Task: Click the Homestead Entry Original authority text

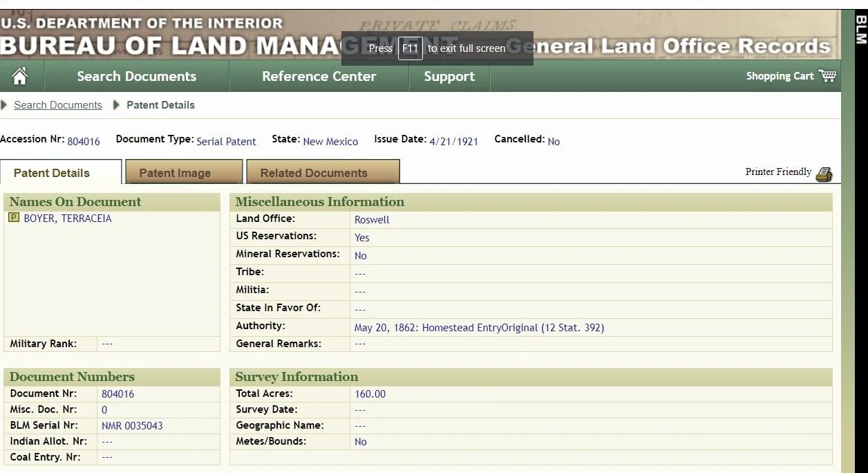Action: [x=479, y=328]
